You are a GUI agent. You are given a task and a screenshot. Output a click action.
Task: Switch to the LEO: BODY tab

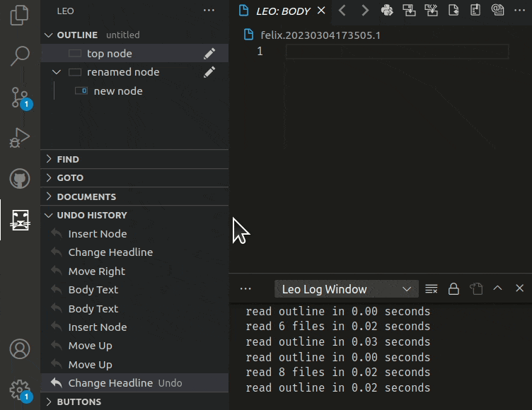(283, 11)
